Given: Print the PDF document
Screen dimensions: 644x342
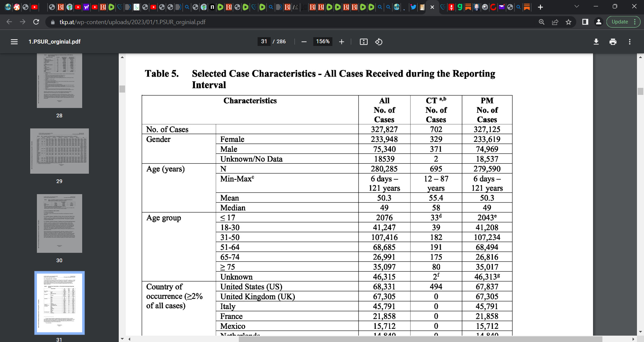Looking at the screenshot, I should click(613, 42).
